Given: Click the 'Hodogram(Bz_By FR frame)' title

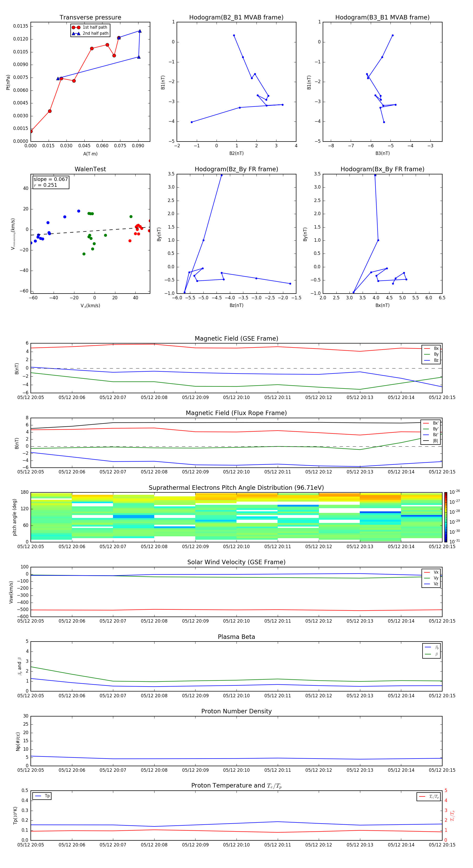Looking at the screenshot, I should [236, 169].
